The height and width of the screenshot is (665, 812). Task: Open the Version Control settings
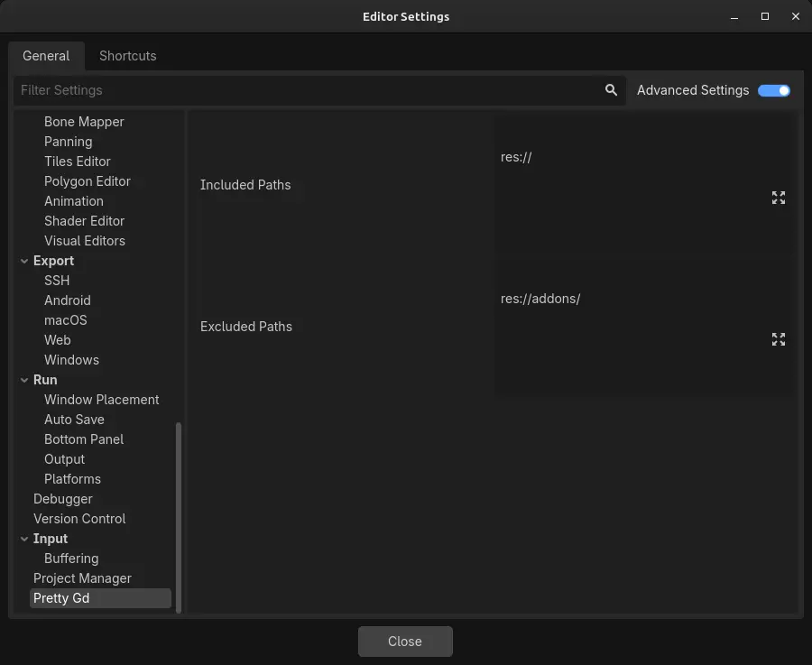(x=79, y=519)
